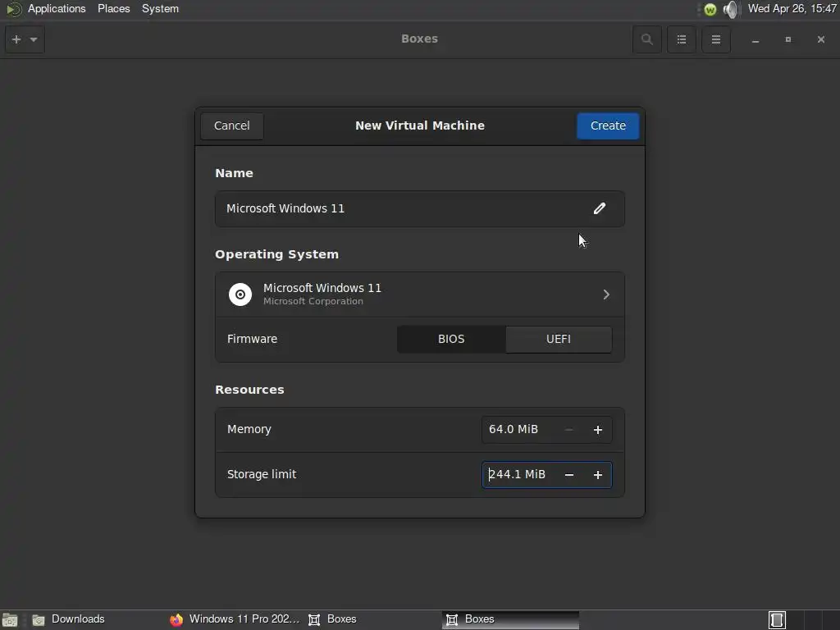Switch to list view using header icon
The height and width of the screenshot is (630, 840).
[x=682, y=39]
